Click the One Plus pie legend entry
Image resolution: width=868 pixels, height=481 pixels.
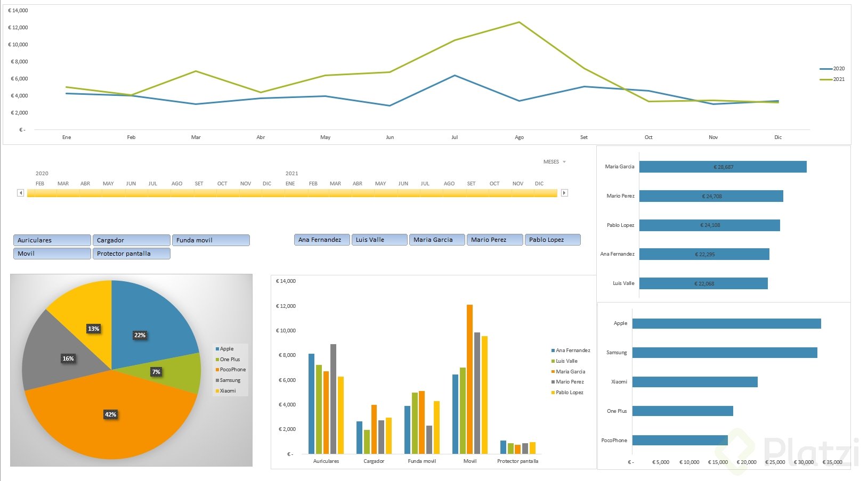[228, 360]
